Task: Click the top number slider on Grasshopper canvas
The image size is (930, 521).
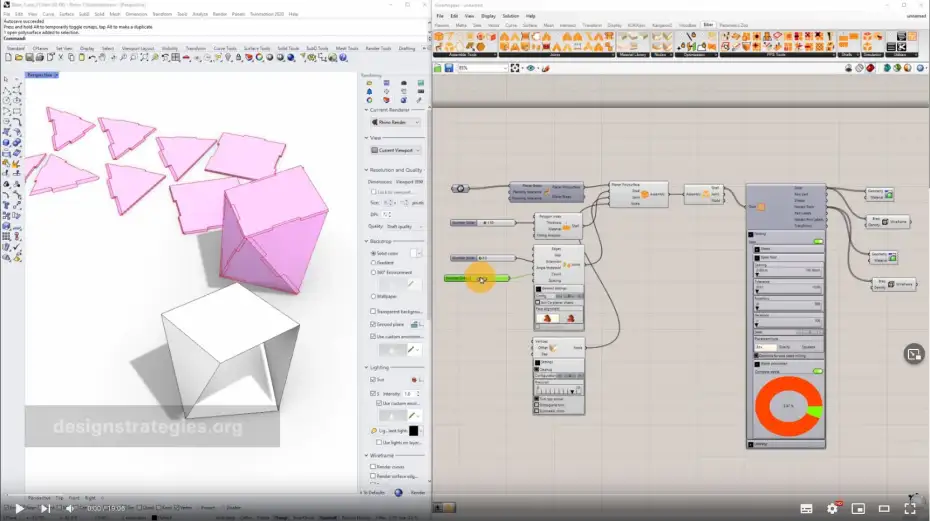Action: click(482, 223)
